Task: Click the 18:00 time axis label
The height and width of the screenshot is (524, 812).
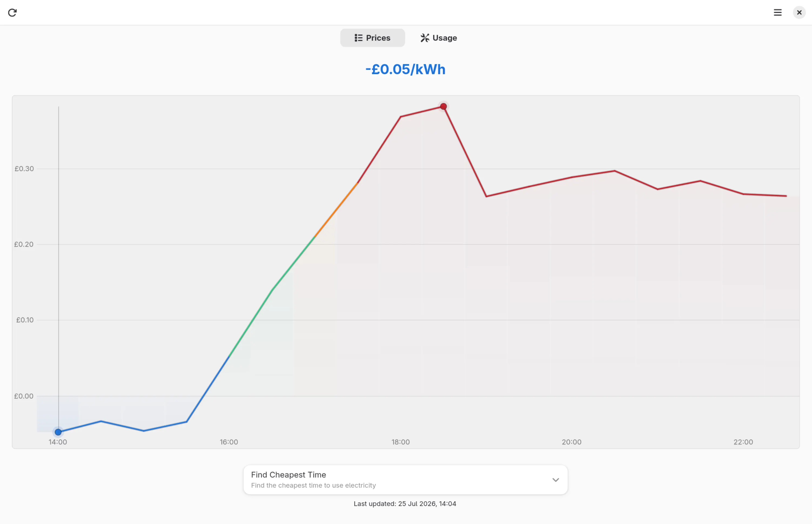Action: (401, 442)
